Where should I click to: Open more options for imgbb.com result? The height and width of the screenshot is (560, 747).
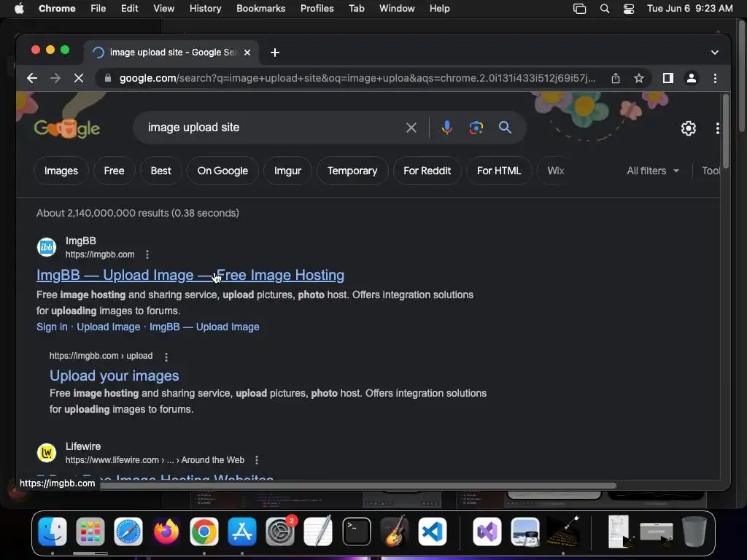[x=147, y=254]
